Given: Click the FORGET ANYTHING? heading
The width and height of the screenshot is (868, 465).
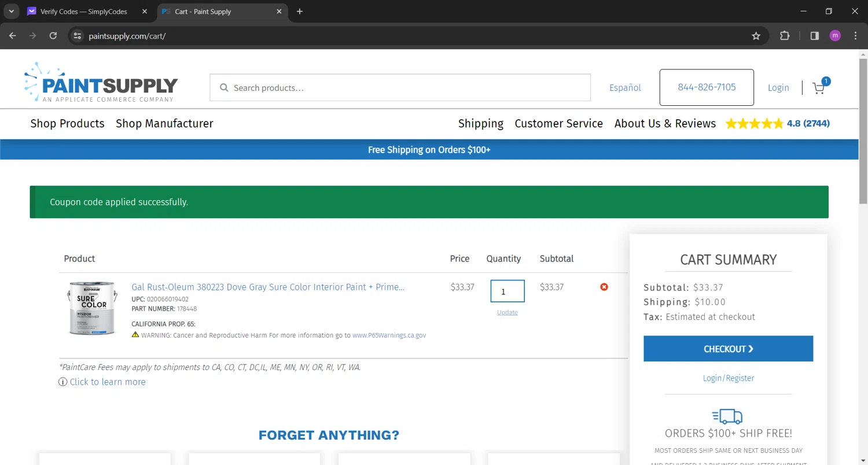Looking at the screenshot, I should click(x=329, y=435).
